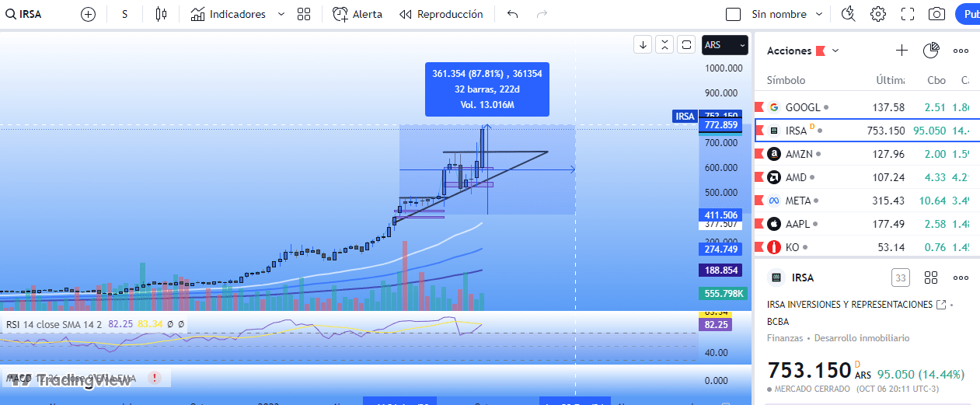Open the IRSA symbol search
The image size is (980, 405).
click(x=23, y=14)
